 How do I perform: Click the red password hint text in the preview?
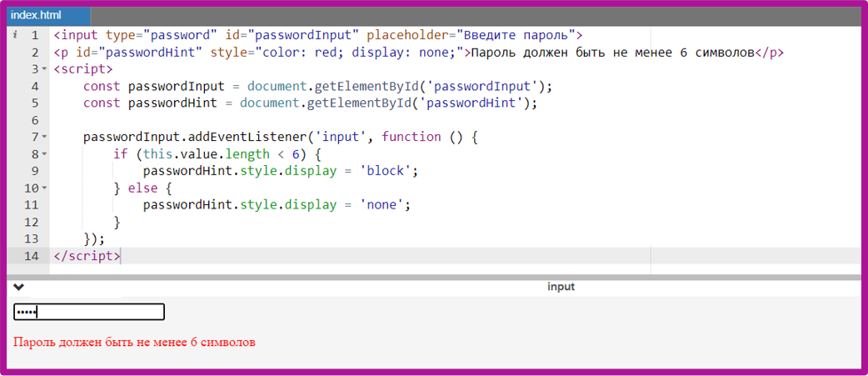pos(134,342)
